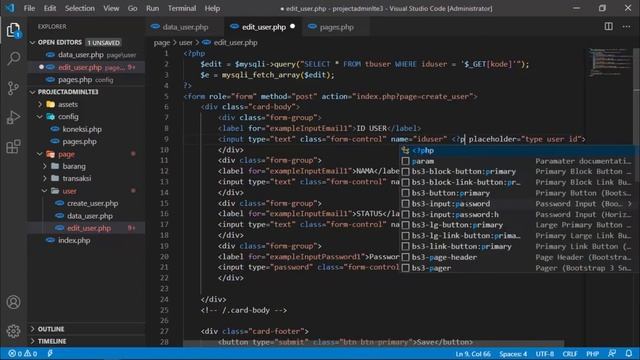Open the Go menu
This screenshot has height=360, width=640.
[x=132, y=8]
